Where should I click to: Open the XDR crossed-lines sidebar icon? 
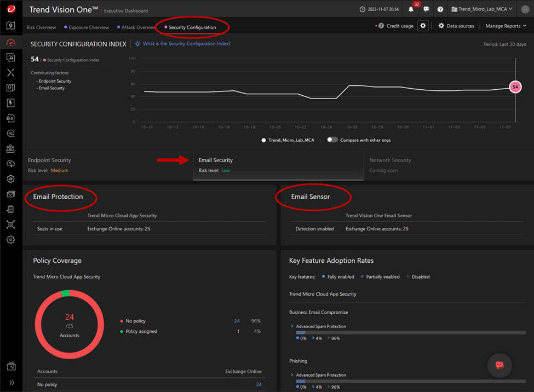tap(11, 73)
